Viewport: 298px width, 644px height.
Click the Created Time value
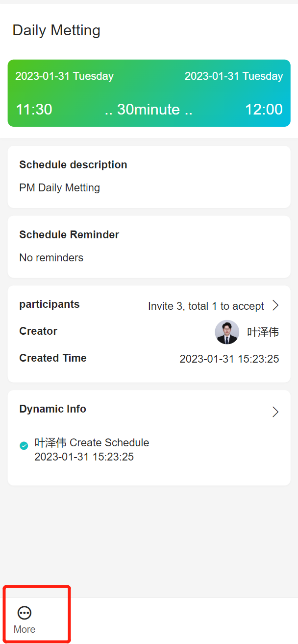click(229, 359)
